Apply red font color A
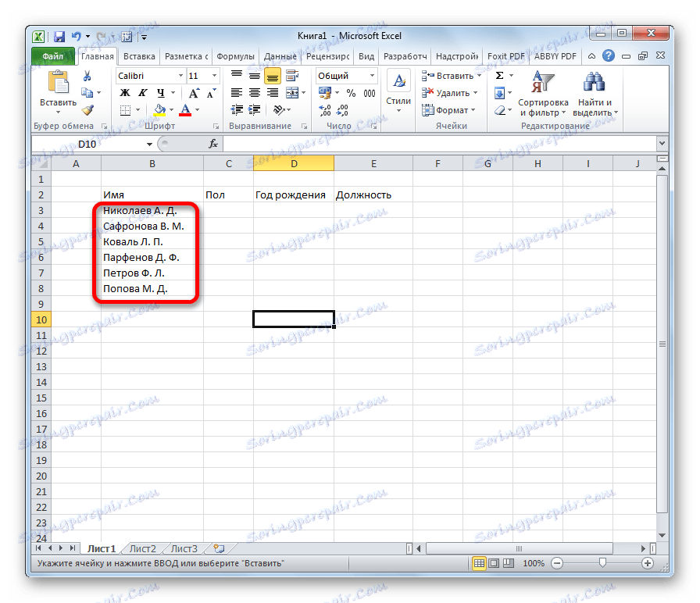Image resolution: width=700 pixels, height=603 pixels. (185, 110)
